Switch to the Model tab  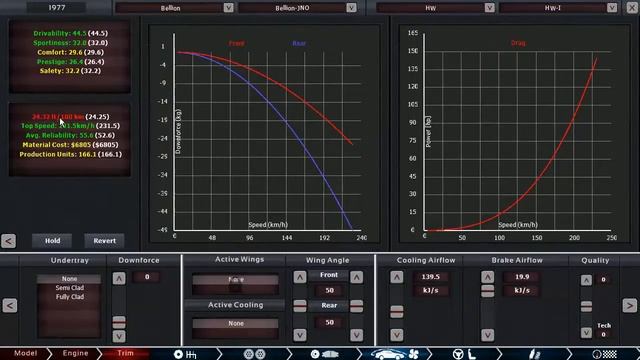point(25,353)
